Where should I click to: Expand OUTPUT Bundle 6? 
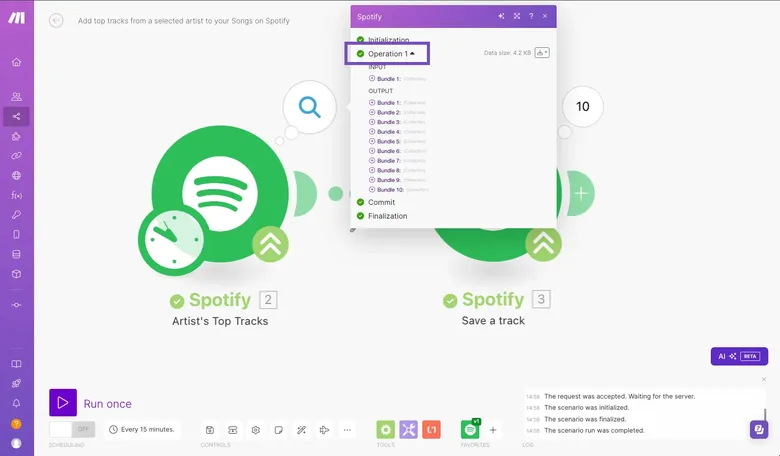[x=372, y=151]
